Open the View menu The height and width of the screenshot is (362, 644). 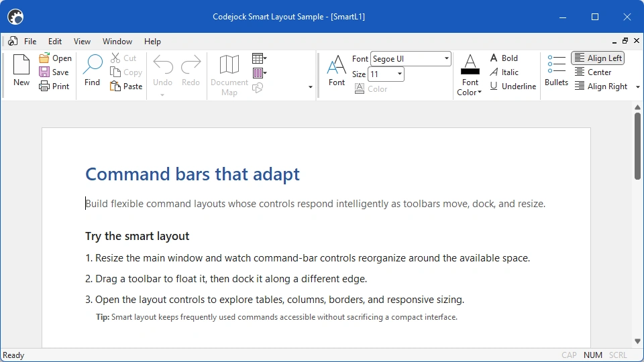click(x=82, y=42)
